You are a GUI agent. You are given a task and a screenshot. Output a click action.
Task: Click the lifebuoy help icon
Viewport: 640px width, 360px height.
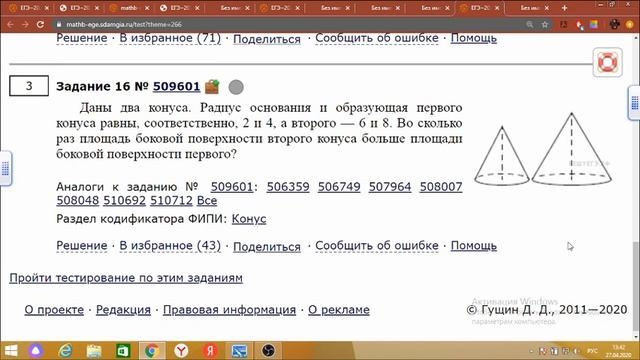tap(607, 62)
